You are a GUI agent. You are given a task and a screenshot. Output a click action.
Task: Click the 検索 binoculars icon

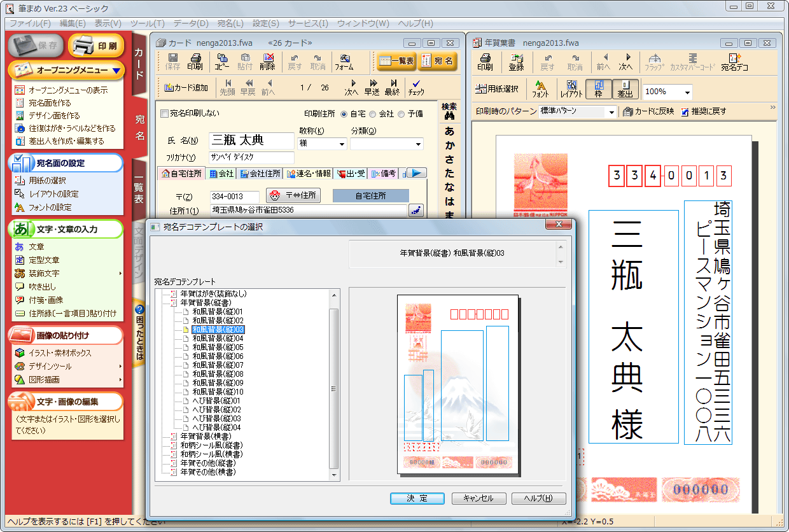coord(449,111)
